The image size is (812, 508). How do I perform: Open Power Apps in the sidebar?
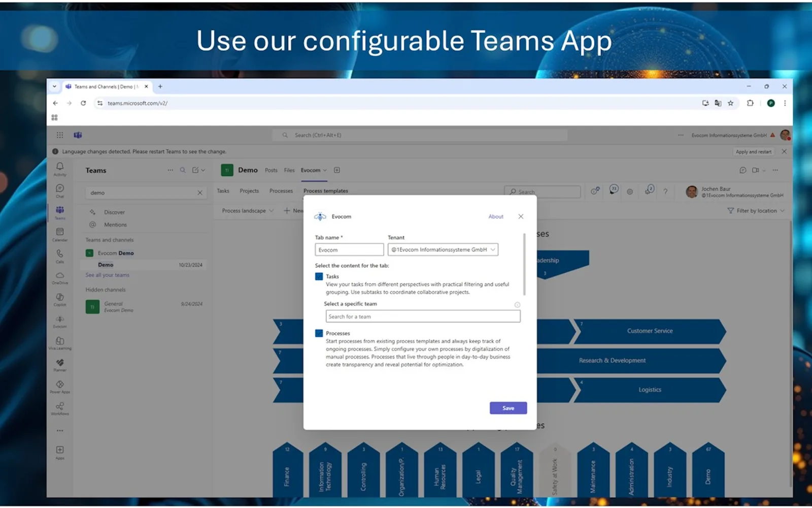[60, 387]
